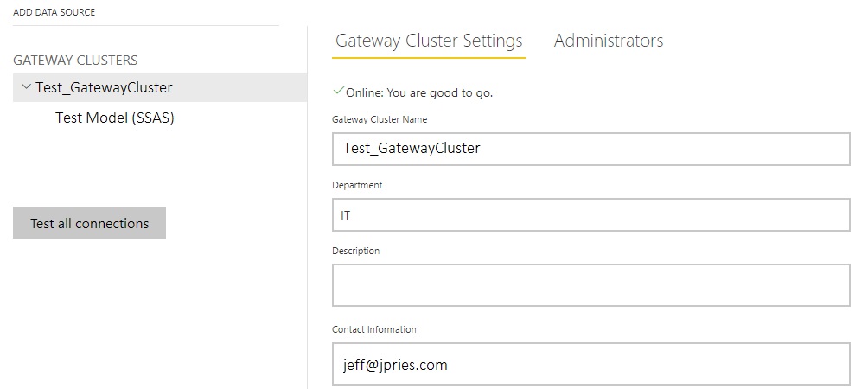Click the 'Online: You are good to go' status text

[419, 92]
